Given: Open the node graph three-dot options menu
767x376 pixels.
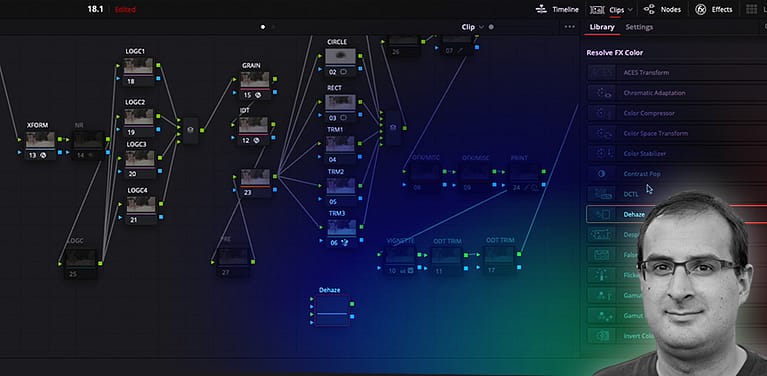Looking at the screenshot, I should point(569,27).
